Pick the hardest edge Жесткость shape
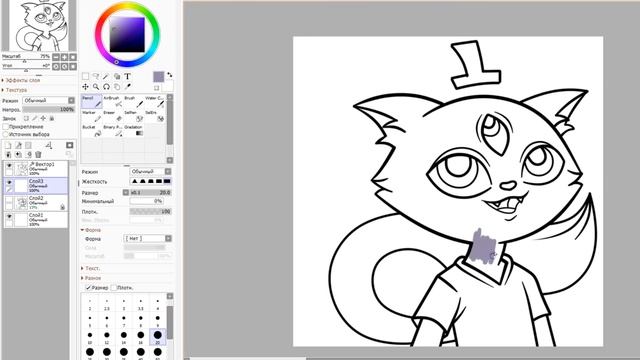The width and height of the screenshot is (640, 360). (x=167, y=181)
